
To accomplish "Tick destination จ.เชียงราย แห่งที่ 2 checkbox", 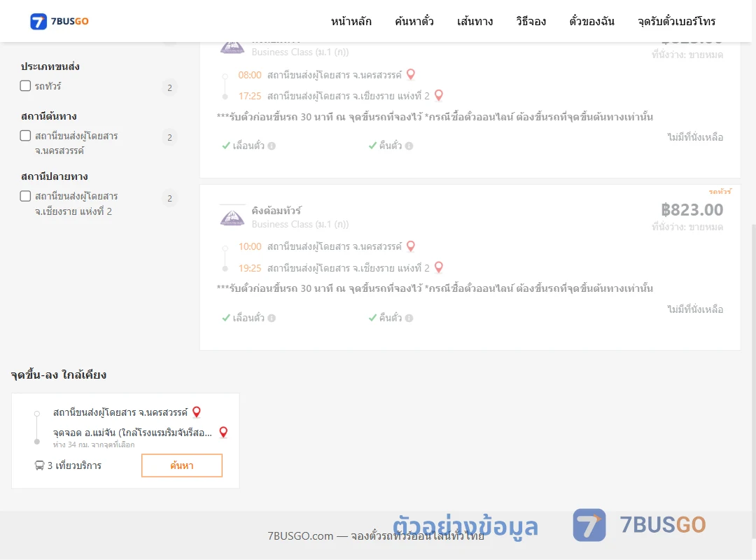I will coord(26,196).
